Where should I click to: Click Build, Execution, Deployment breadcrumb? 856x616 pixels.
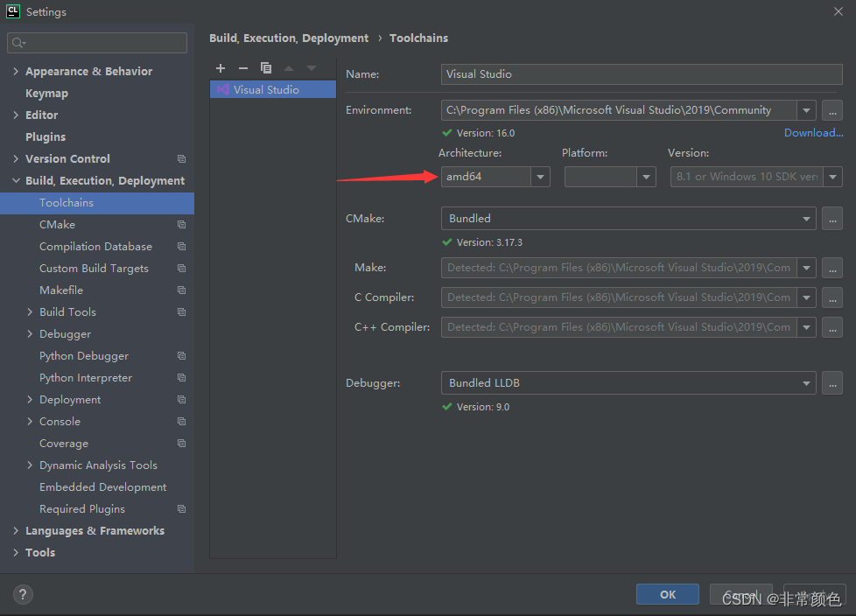[289, 38]
